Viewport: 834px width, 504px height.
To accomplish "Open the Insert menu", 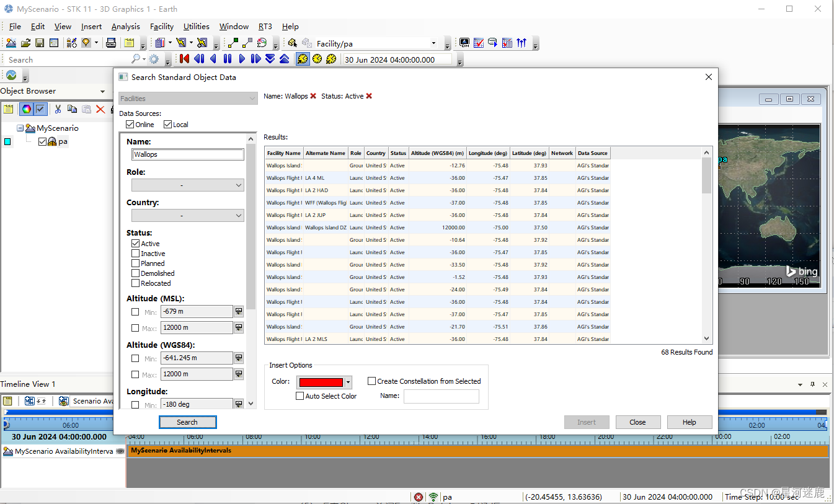I will (92, 27).
